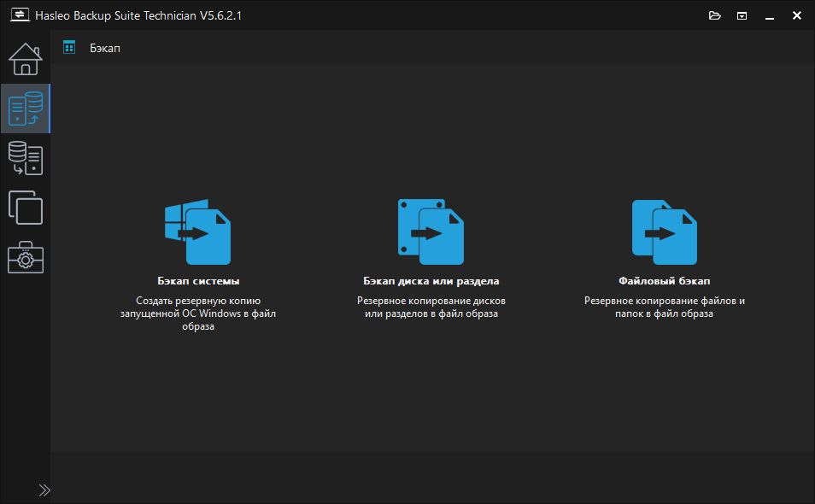The height and width of the screenshot is (504, 815).
Task: Click the Windows system backup icon
Action: coord(198,232)
